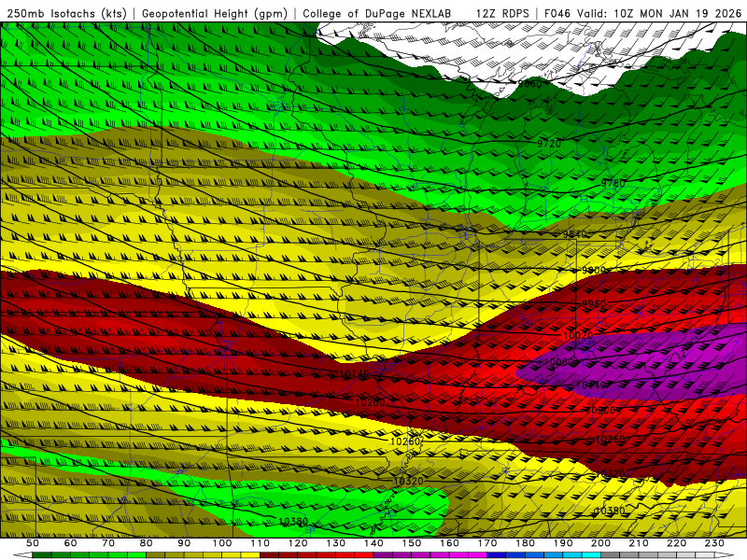Click the right arrow end of the colorbar
This screenshot has width=747, height=560.
pos(725,555)
